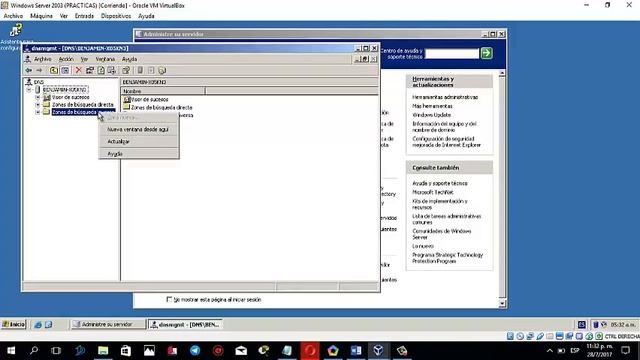Choose 'Nueva ventana desde aquí' in context menu
Image resolution: width=640 pixels, height=360 pixels.
point(138,129)
